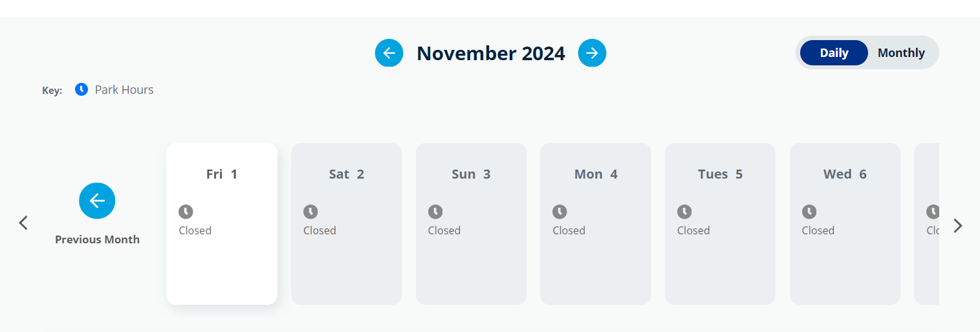Click the clock icon on Wed 6 card
The image size is (980, 332).
809,212
